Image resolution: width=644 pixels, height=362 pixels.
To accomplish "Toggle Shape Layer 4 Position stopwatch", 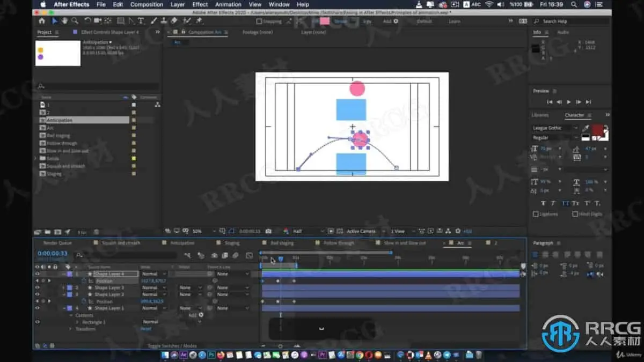I will point(84,280).
